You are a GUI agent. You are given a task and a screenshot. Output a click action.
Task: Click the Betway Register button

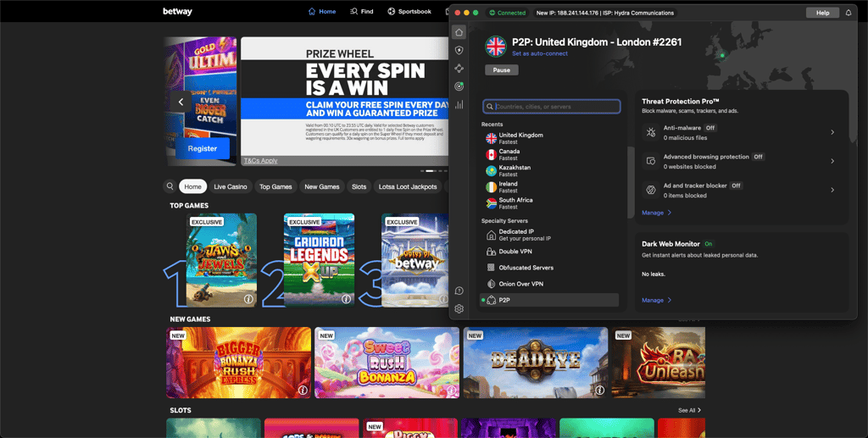point(203,148)
